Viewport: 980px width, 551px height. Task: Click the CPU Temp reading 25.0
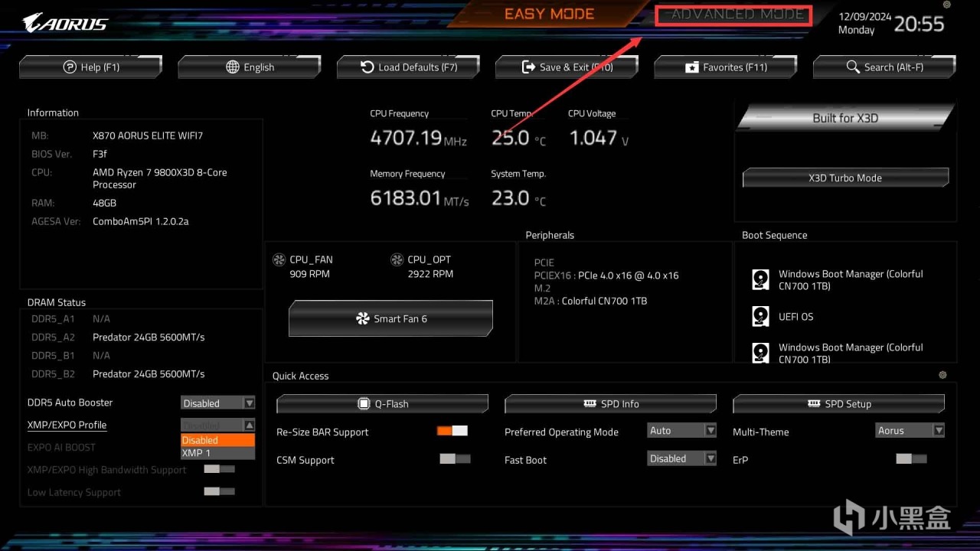click(x=511, y=138)
